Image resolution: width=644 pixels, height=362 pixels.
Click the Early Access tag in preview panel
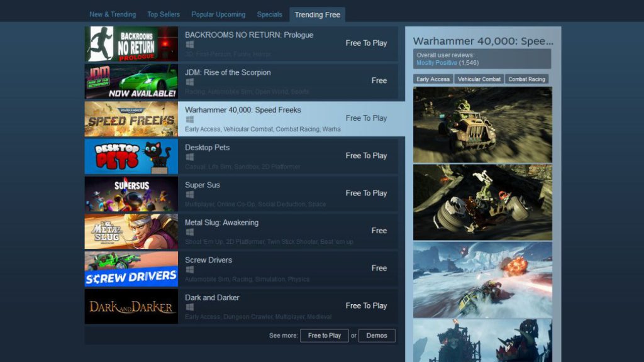[x=433, y=79]
